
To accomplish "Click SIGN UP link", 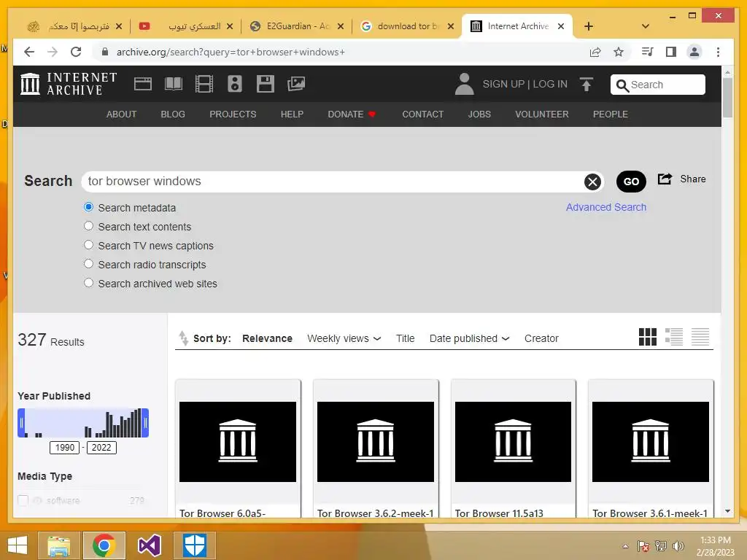I will pos(503,85).
